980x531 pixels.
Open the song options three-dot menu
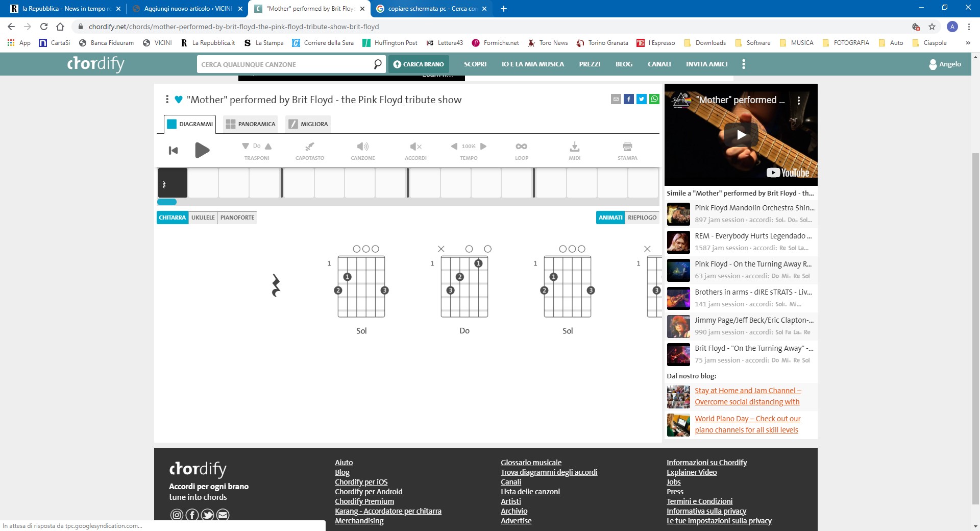[167, 99]
